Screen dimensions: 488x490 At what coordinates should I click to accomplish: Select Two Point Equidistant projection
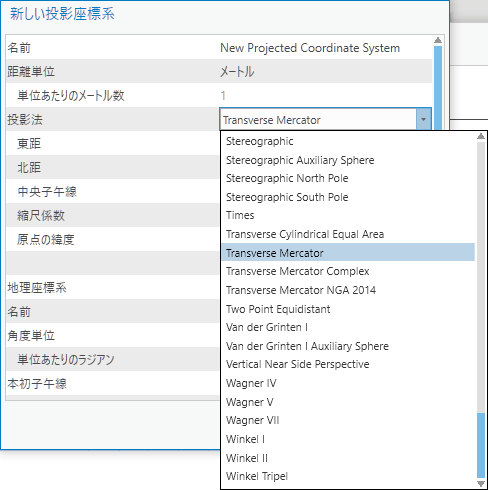click(x=348, y=309)
